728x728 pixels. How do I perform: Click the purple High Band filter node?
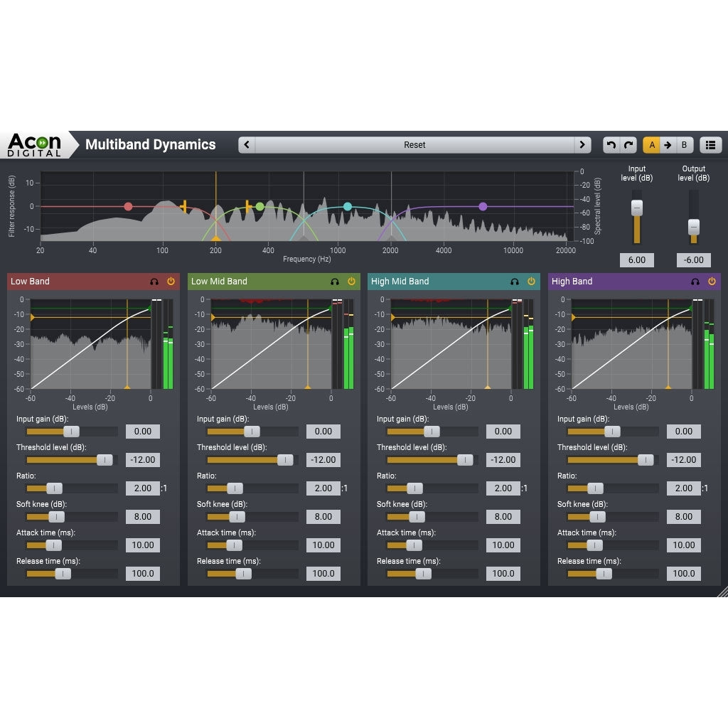[483, 207]
